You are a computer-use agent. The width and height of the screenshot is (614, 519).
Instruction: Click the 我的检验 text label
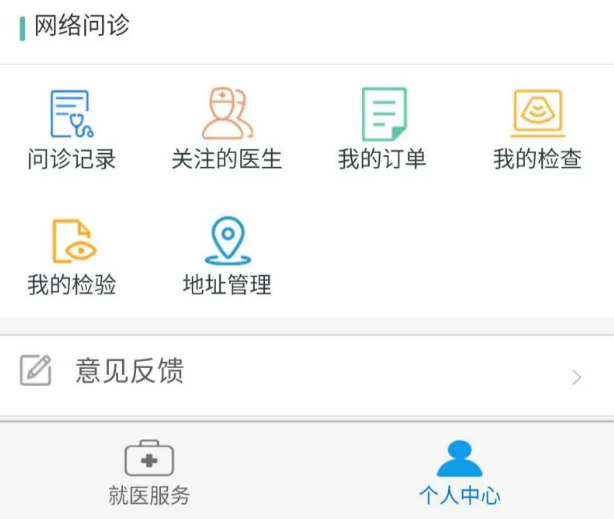72,284
